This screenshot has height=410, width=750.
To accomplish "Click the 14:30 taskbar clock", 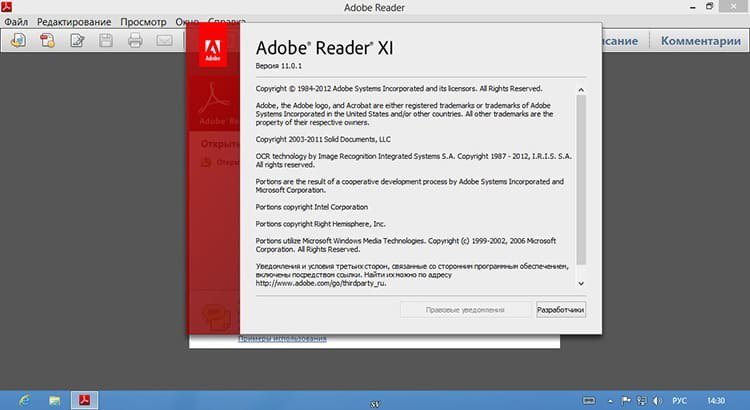I will tap(716, 400).
